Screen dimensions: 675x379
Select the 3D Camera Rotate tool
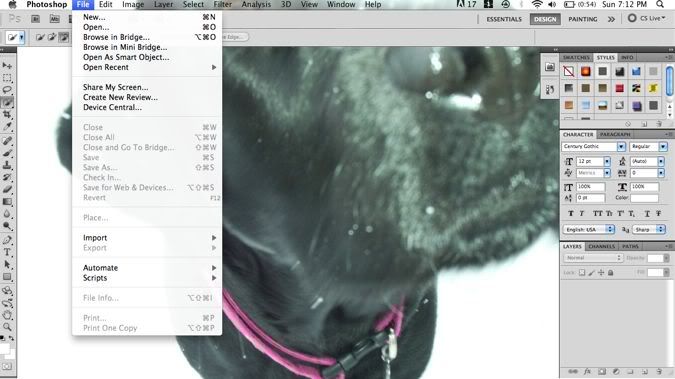pos(7,303)
